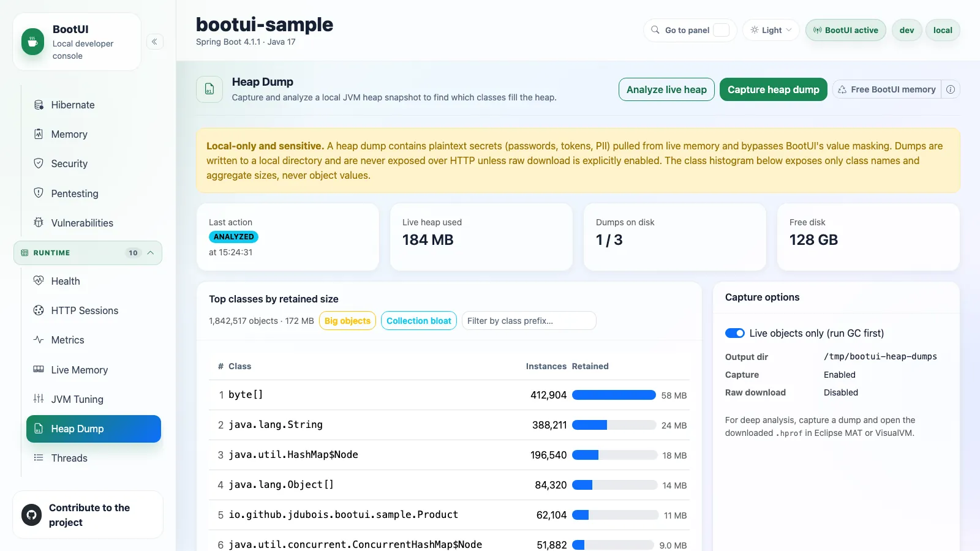The width and height of the screenshot is (980, 551).
Task: Collapse the Runtime section chevron
Action: (151, 253)
